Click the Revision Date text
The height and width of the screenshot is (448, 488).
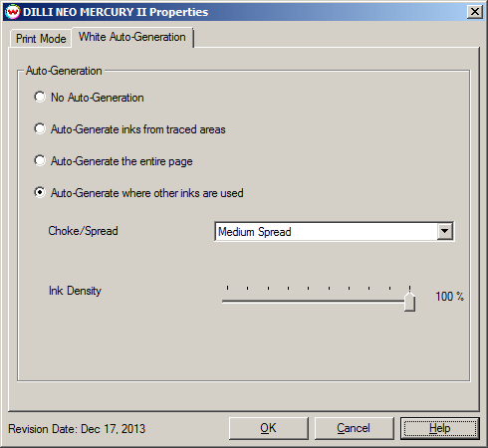(77, 429)
